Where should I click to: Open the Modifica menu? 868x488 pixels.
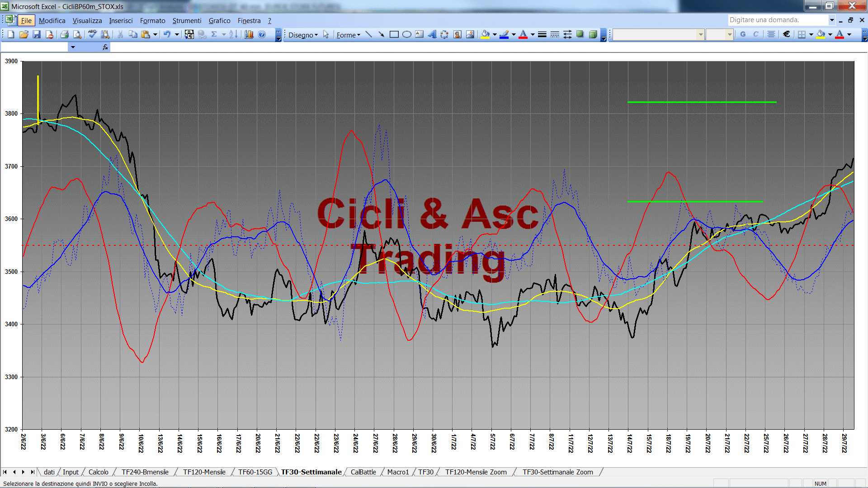point(52,20)
